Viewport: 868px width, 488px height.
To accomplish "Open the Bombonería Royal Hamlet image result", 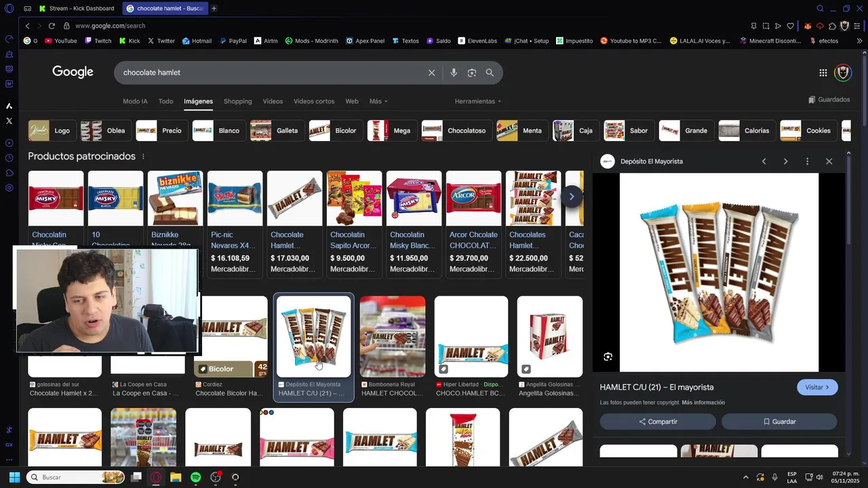I will click(393, 337).
